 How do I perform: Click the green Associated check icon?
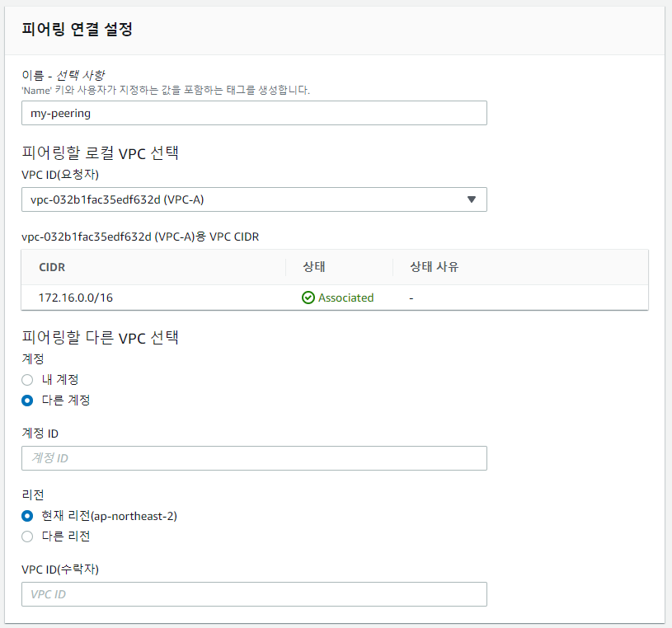(x=308, y=298)
